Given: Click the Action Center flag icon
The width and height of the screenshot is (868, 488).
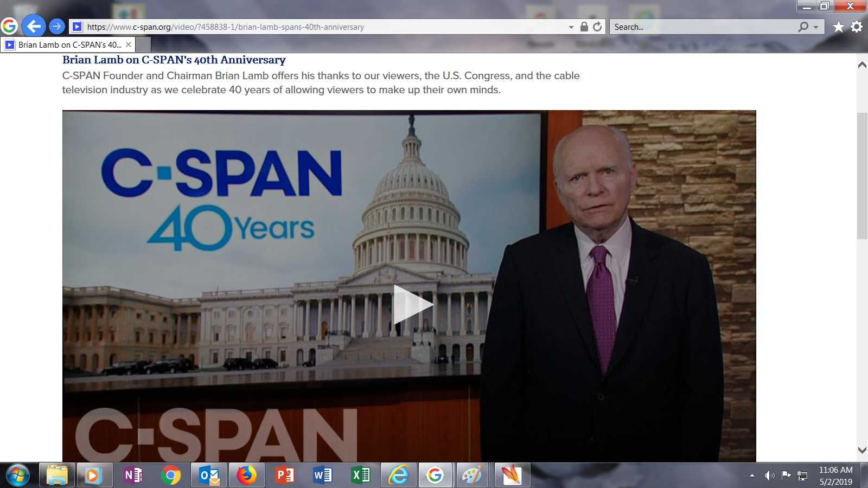Looking at the screenshot, I should (786, 476).
